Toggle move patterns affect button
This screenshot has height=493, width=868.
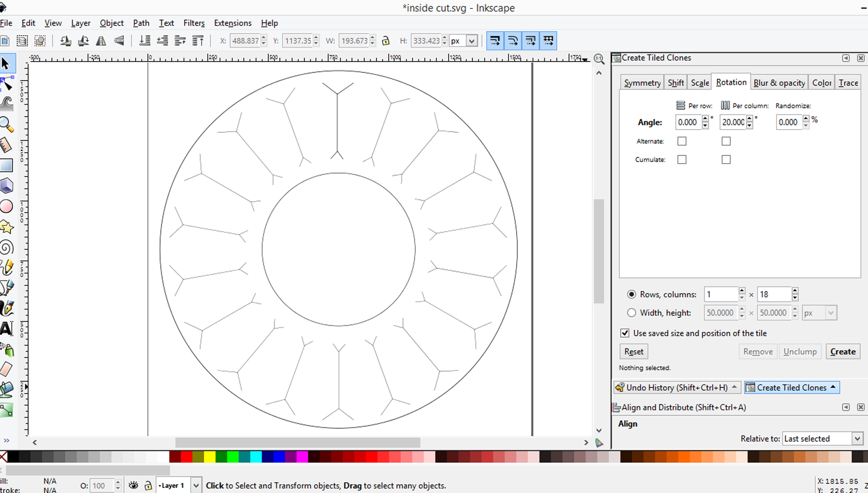pyautogui.click(x=548, y=41)
